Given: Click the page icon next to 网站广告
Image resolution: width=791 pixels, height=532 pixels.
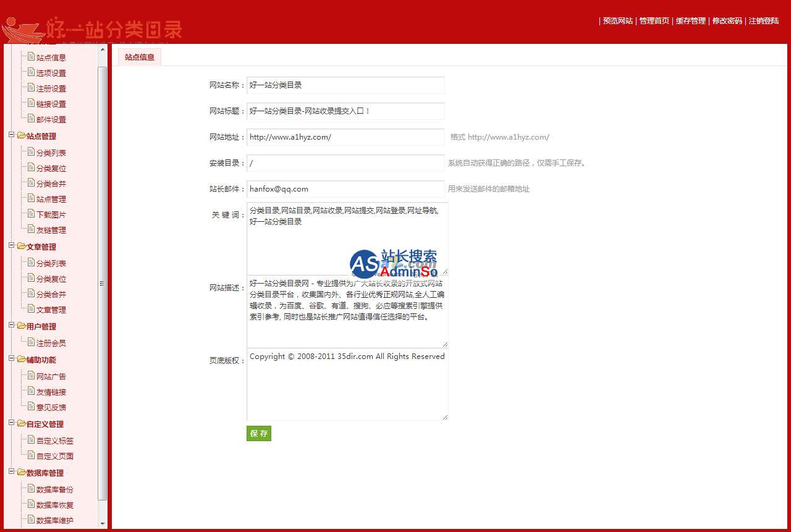Looking at the screenshot, I should pos(31,376).
